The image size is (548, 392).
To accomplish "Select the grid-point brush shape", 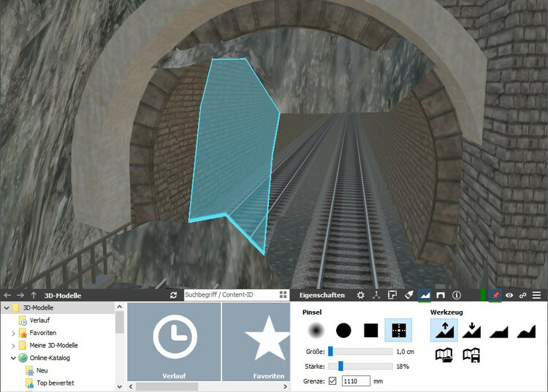I will point(398,330).
